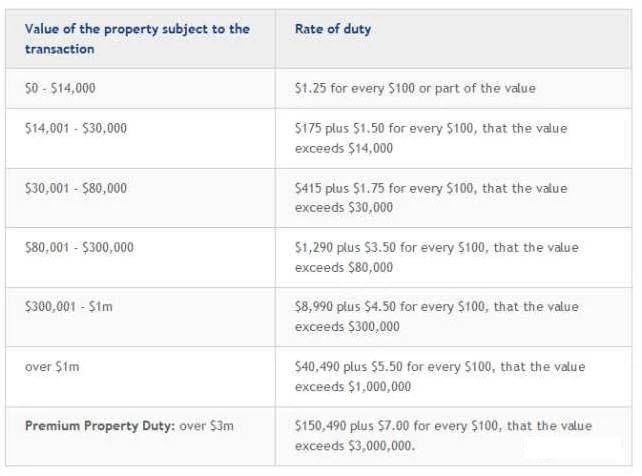Click the "$175 plus $1.50" rate cell
The width and height of the screenshot is (642, 476).
(x=430, y=128)
